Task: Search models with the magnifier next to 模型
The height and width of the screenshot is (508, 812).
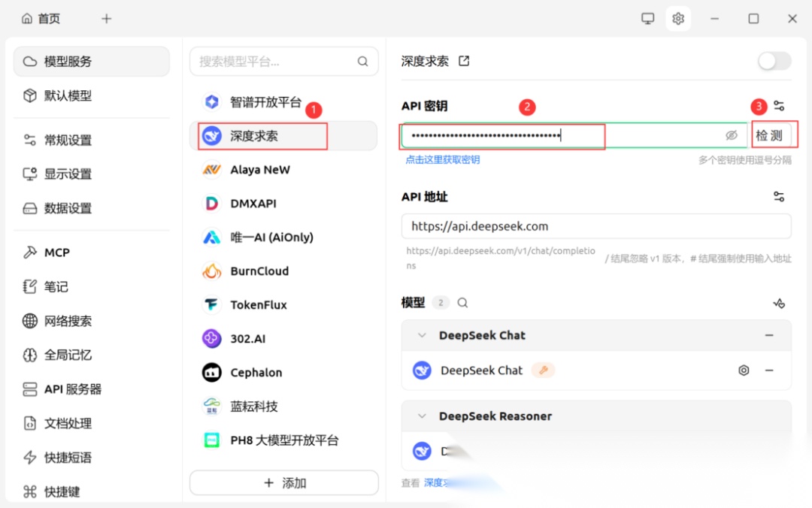Action: [x=462, y=302]
